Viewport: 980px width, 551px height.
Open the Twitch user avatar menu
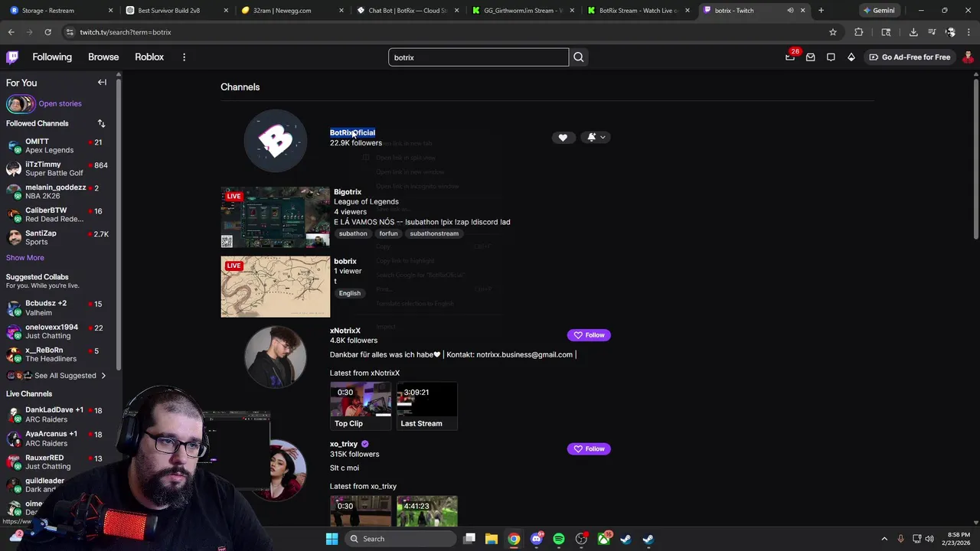(x=969, y=57)
